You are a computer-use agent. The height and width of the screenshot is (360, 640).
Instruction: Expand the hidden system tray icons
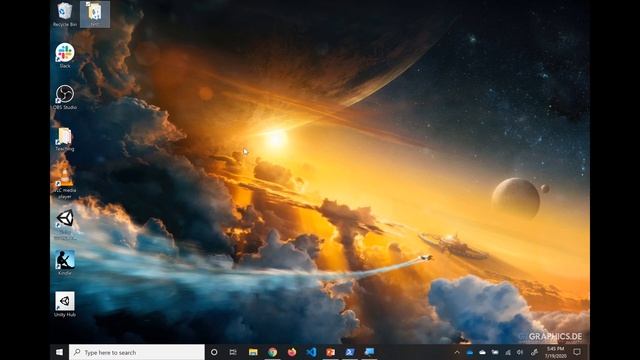pos(457,352)
